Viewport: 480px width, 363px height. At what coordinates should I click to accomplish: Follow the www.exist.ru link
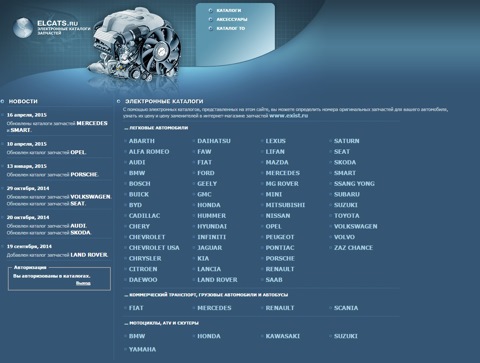coord(288,116)
